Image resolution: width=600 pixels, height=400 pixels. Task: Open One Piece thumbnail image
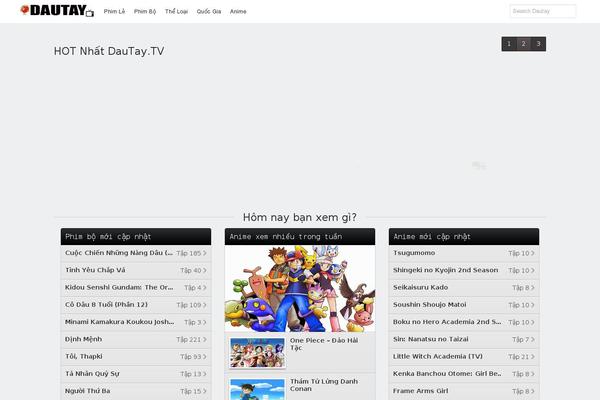point(258,353)
